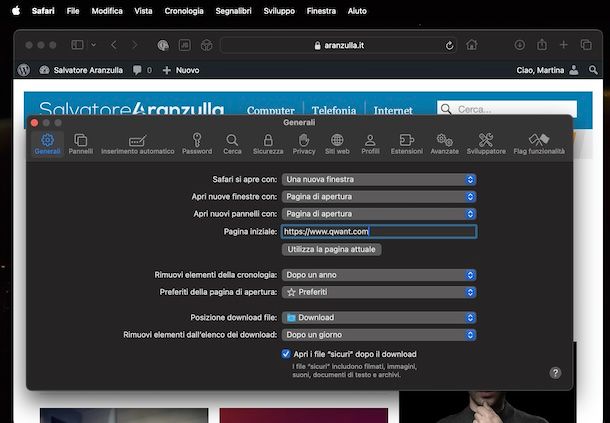
Task: Click the help question mark button
Action: (x=555, y=373)
